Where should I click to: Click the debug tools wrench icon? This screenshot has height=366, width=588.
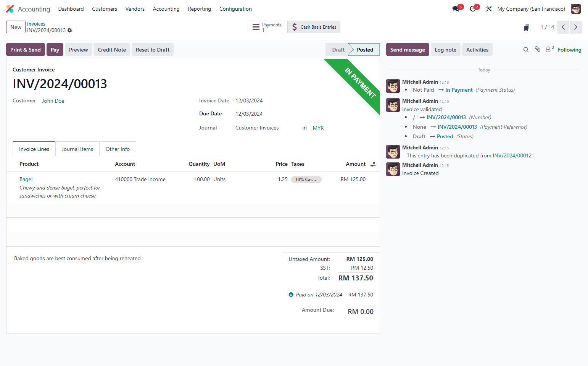point(489,9)
